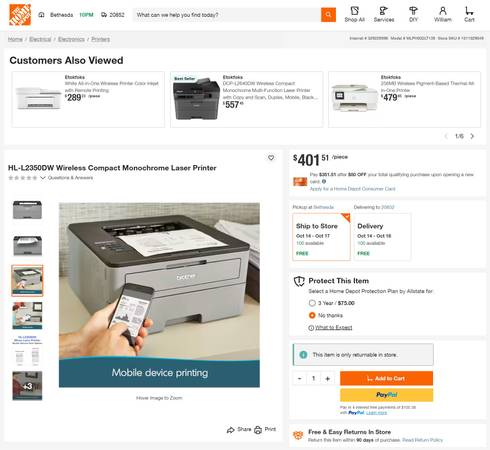Select No thanks protection option

coord(312,315)
